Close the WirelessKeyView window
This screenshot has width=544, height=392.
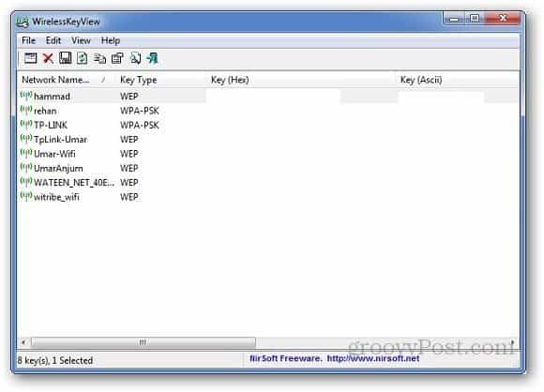(503, 19)
